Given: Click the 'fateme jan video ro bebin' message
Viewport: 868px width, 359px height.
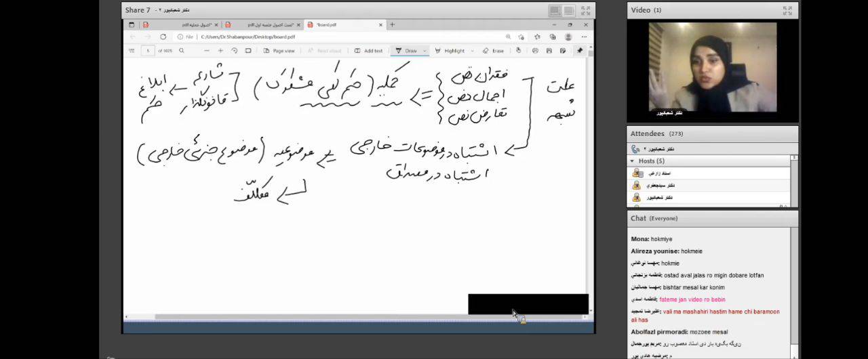Looking at the screenshot, I should [x=692, y=299].
